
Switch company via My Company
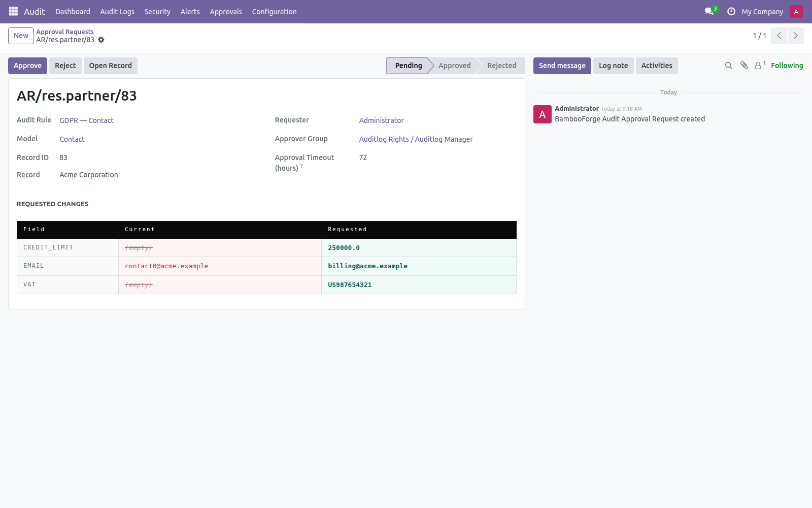(x=762, y=12)
